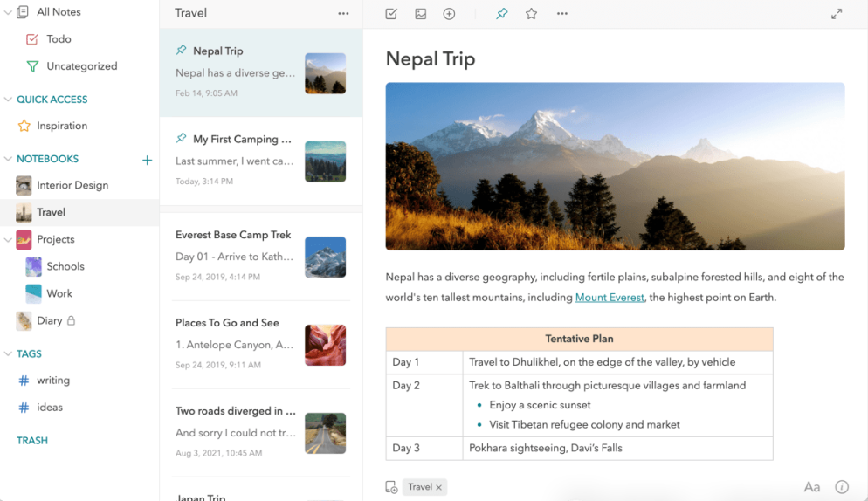
Task: Toggle the pin on the Nepal Trip note
Action: coord(501,14)
